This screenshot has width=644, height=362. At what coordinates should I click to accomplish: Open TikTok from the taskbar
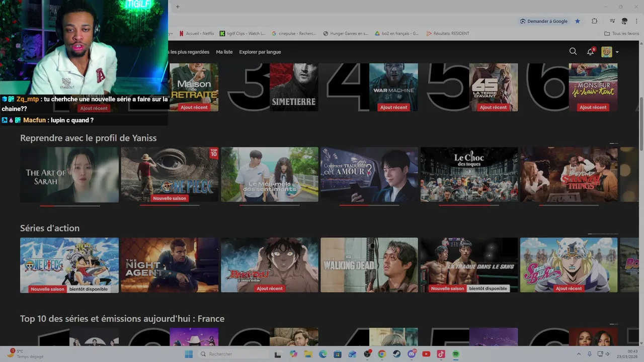441,354
